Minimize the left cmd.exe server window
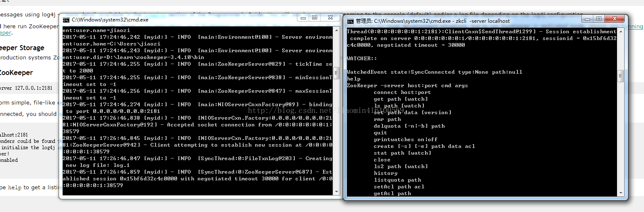Image resolution: width=644 pixels, height=212 pixels. point(304,17)
